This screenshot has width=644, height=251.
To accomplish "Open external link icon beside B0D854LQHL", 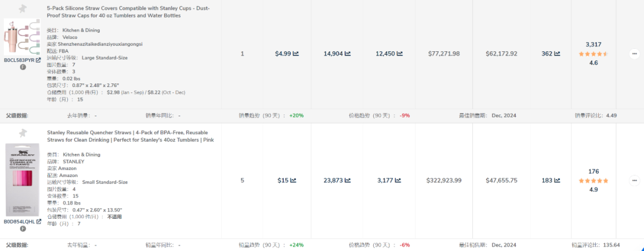I will (x=39, y=221).
